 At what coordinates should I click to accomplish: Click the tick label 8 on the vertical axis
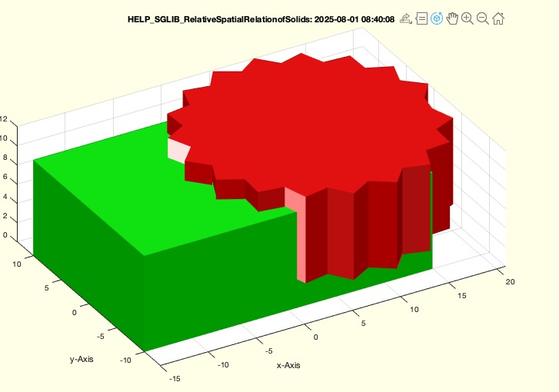[x=4, y=158]
